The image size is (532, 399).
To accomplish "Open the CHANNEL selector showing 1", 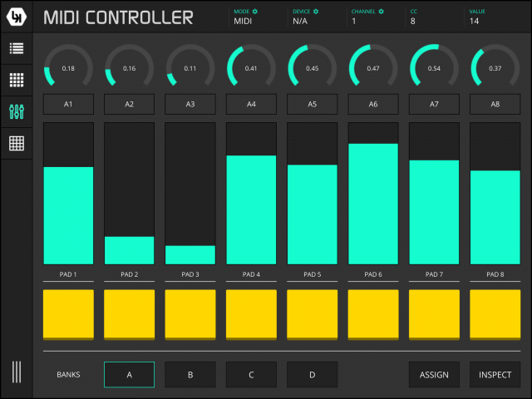I will click(x=354, y=22).
